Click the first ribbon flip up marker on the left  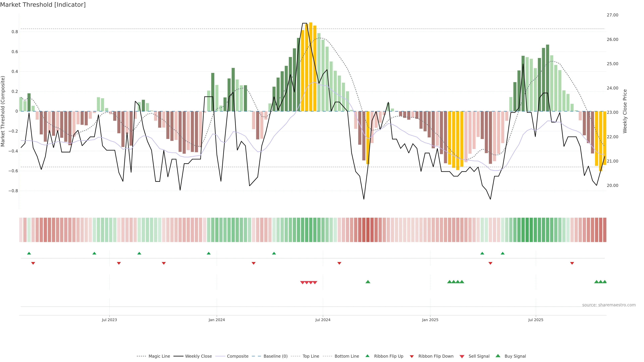coord(29,253)
